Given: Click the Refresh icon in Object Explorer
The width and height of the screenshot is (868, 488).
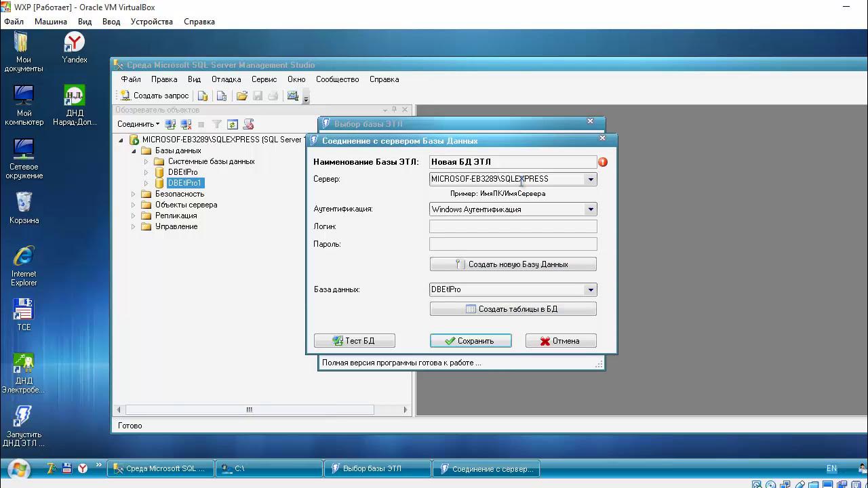Looking at the screenshot, I should click(x=233, y=125).
